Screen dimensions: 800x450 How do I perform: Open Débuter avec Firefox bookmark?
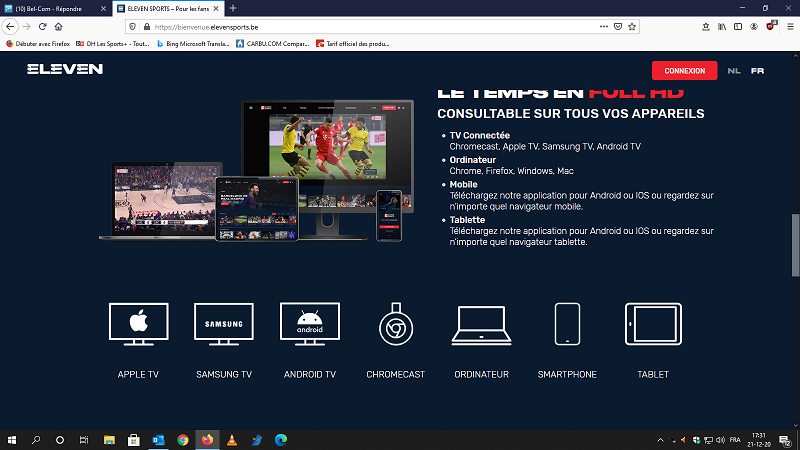[x=38, y=44]
